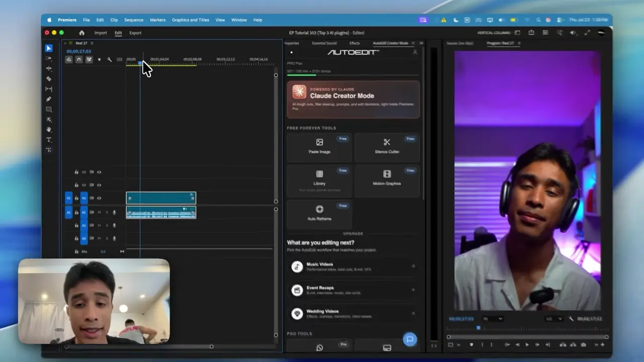Click Step Forward One Frame button
644x362 pixels.
tap(537, 345)
